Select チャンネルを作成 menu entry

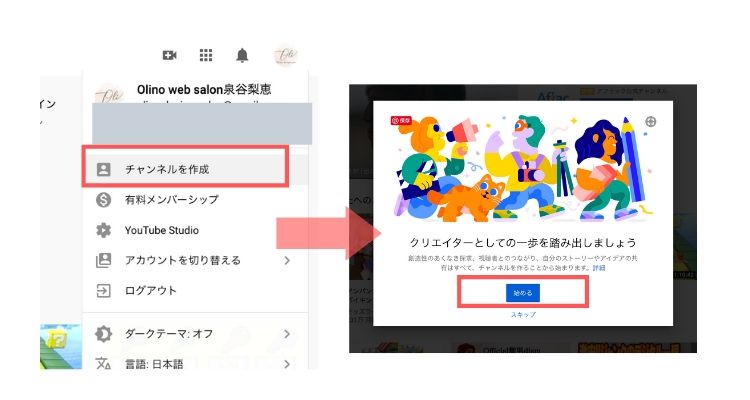(x=195, y=169)
